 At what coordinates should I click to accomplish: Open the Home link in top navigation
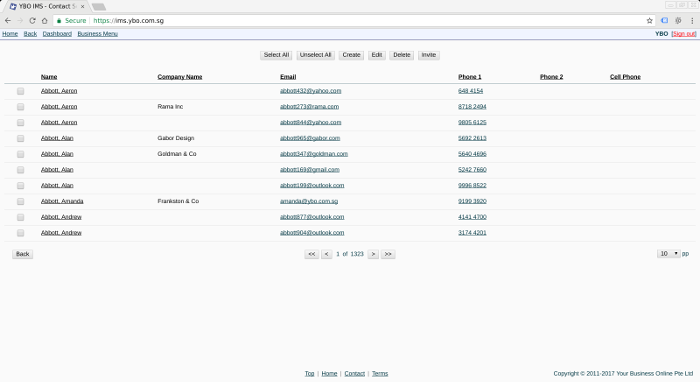click(10, 34)
